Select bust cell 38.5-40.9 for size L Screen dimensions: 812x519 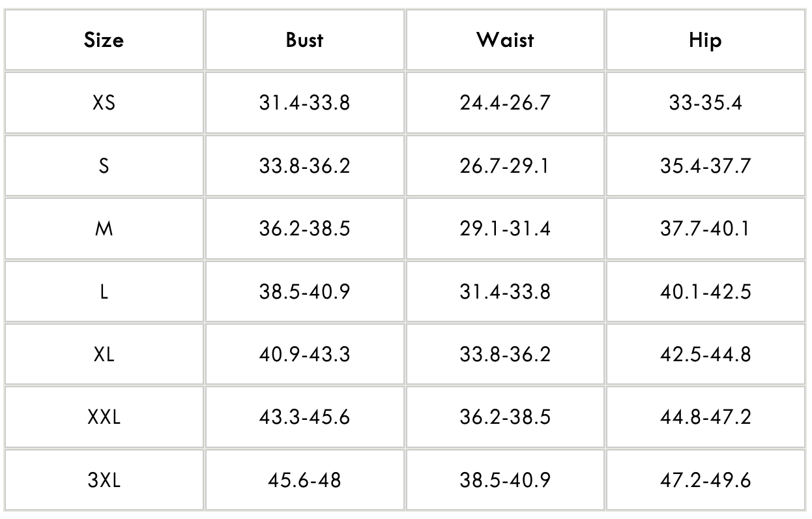304,291
